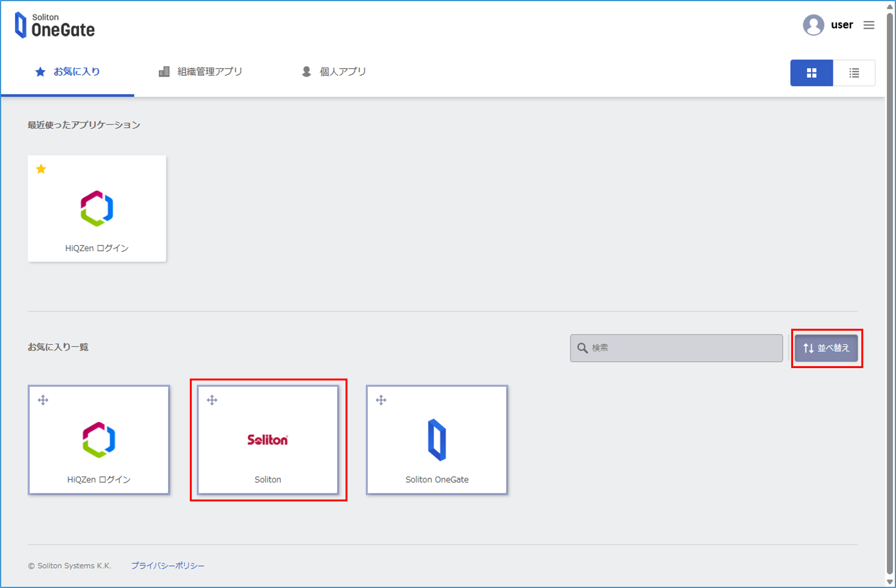Click move handle on Soliton OneGate tile

click(381, 400)
